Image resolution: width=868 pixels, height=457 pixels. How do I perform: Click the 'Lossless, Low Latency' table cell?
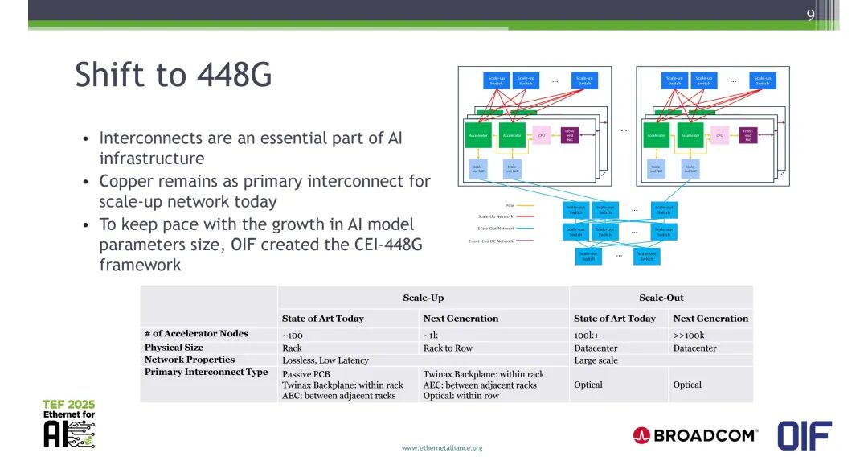pos(325,360)
